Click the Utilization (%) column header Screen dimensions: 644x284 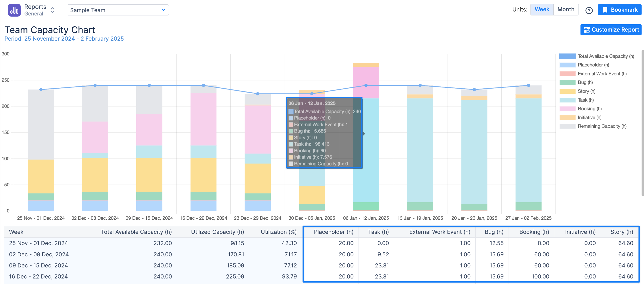(x=278, y=232)
